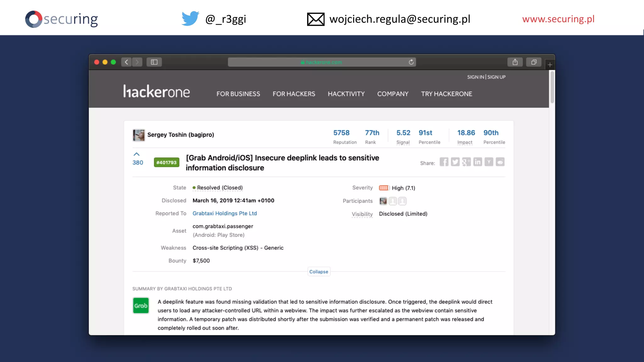
Task: Click the 5.52 Signal value
Action: tap(403, 133)
